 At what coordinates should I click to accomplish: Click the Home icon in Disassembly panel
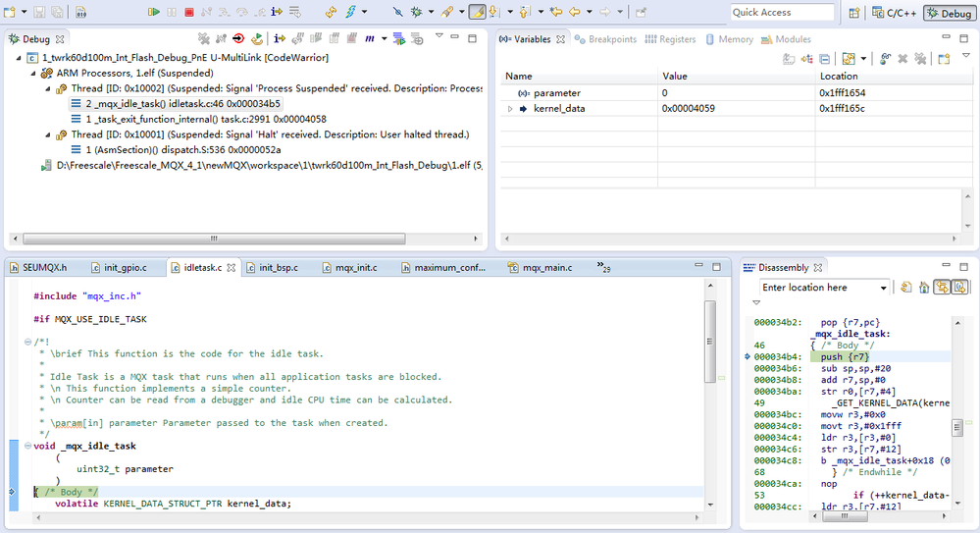(x=924, y=288)
